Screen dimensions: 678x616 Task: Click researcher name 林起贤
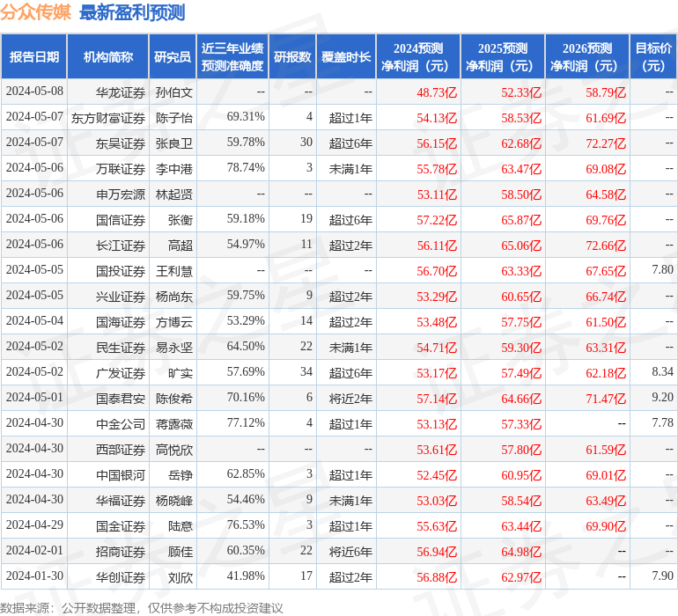tap(173, 194)
